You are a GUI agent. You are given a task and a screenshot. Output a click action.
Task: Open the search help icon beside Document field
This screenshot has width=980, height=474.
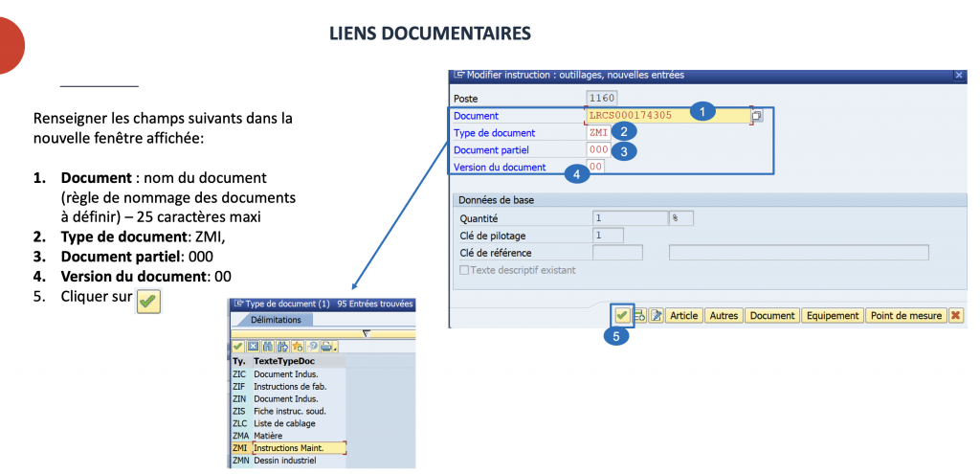tap(757, 116)
